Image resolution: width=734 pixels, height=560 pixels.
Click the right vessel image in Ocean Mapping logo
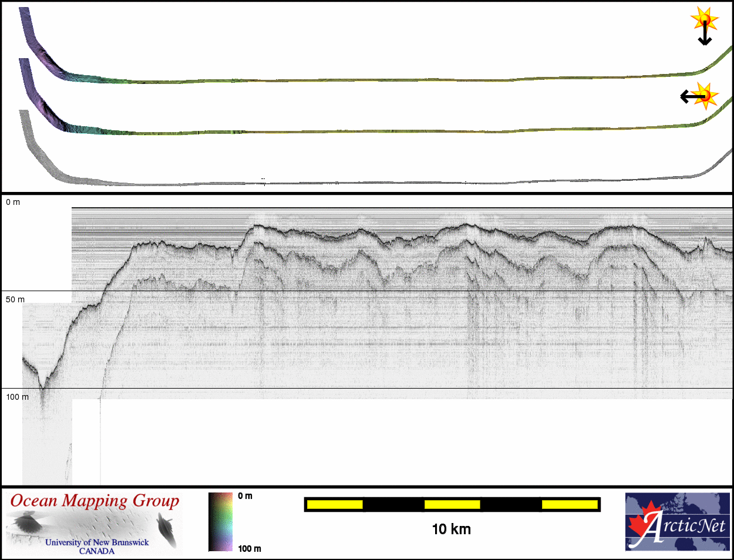pyautogui.click(x=167, y=528)
